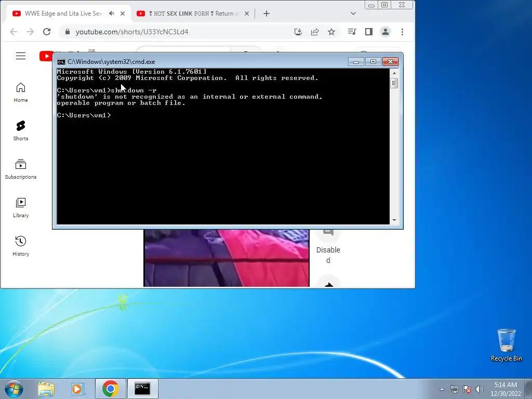Viewport: 532px width, 399px height.
Task: Minimize the cmd.exe window
Action: tap(356, 62)
